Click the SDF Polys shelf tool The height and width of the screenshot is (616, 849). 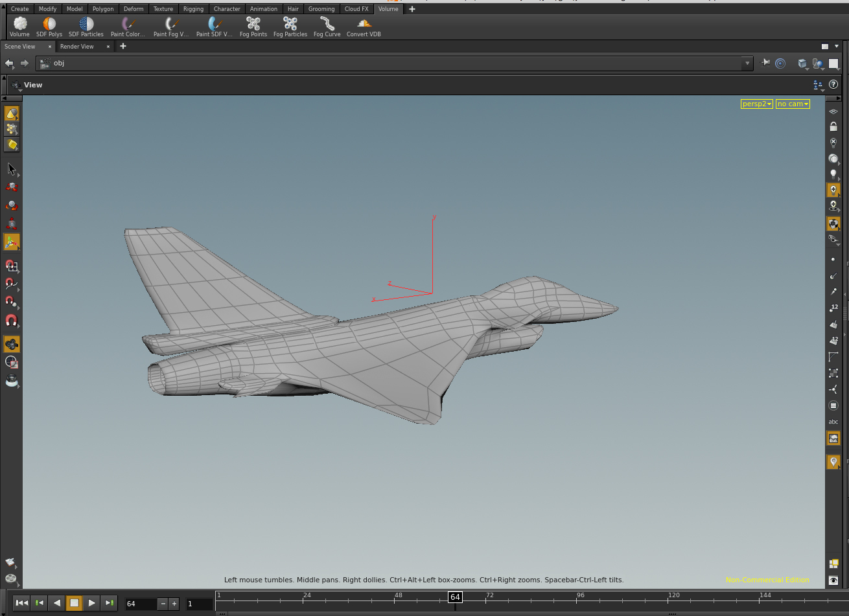pos(49,26)
